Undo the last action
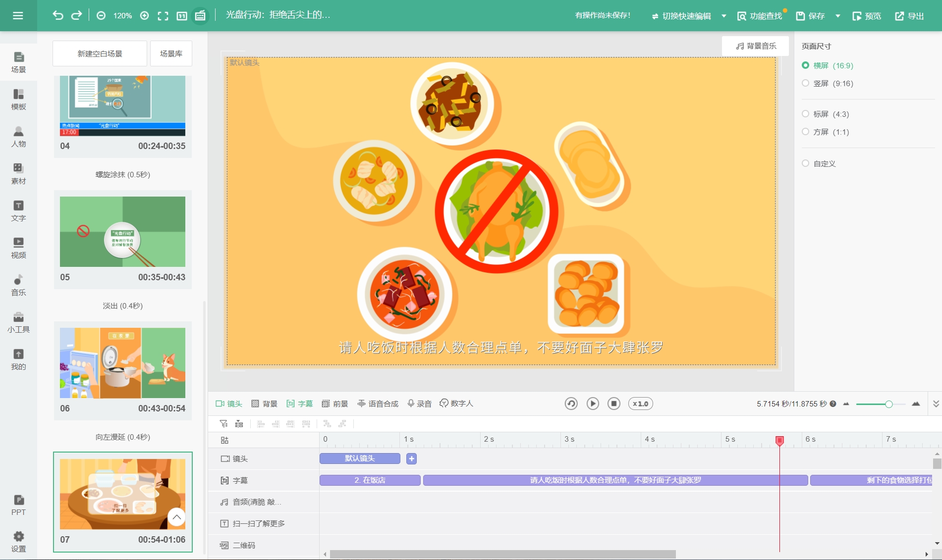 (x=58, y=15)
